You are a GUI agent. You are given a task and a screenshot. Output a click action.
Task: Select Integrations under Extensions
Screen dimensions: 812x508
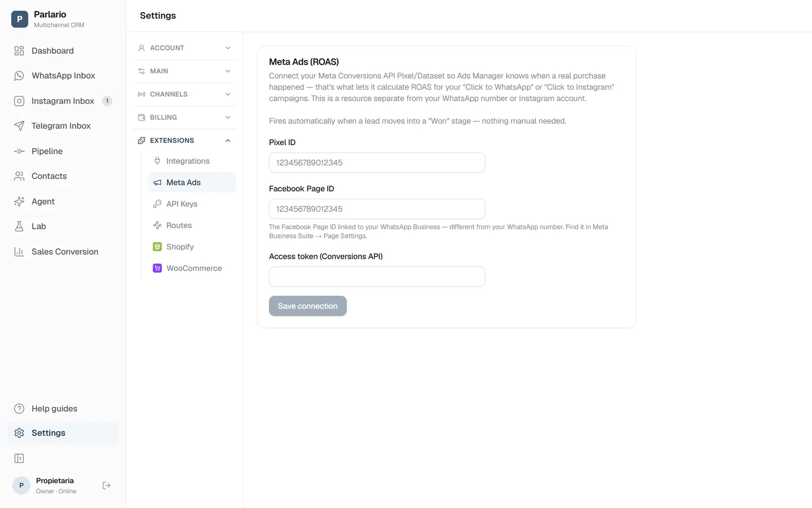click(x=192, y=161)
